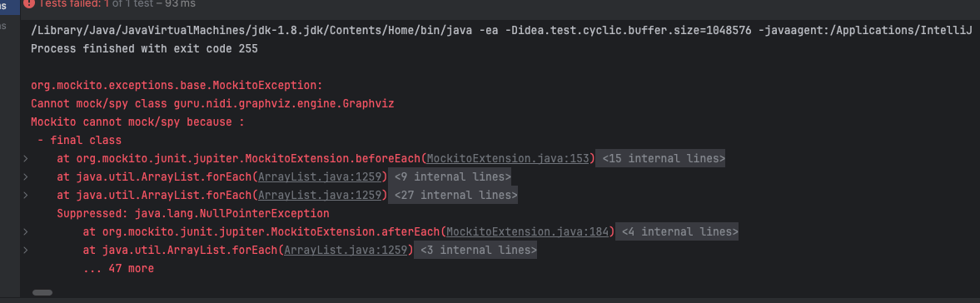This screenshot has width=980, height=303.
Task: Click the red Tests failed error icon
Action: click(28, 3)
